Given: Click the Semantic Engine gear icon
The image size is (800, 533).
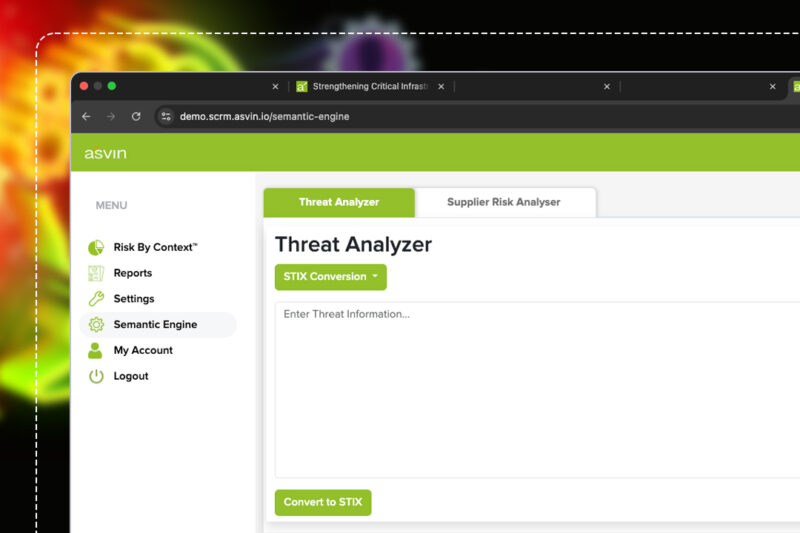Looking at the screenshot, I should point(96,324).
